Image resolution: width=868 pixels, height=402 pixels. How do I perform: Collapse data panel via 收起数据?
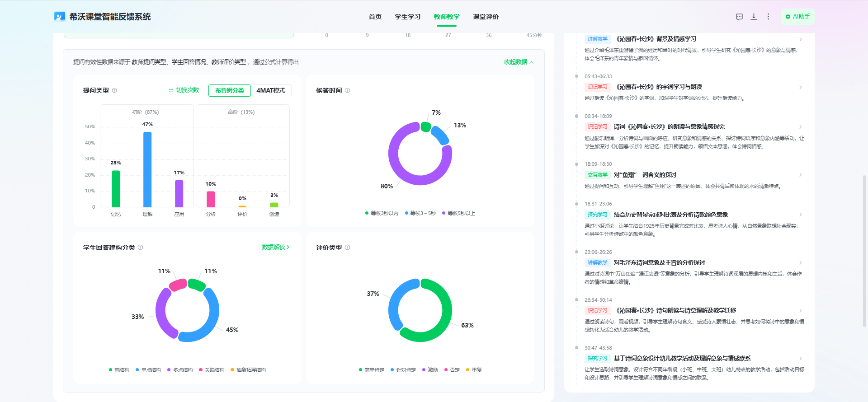point(519,62)
